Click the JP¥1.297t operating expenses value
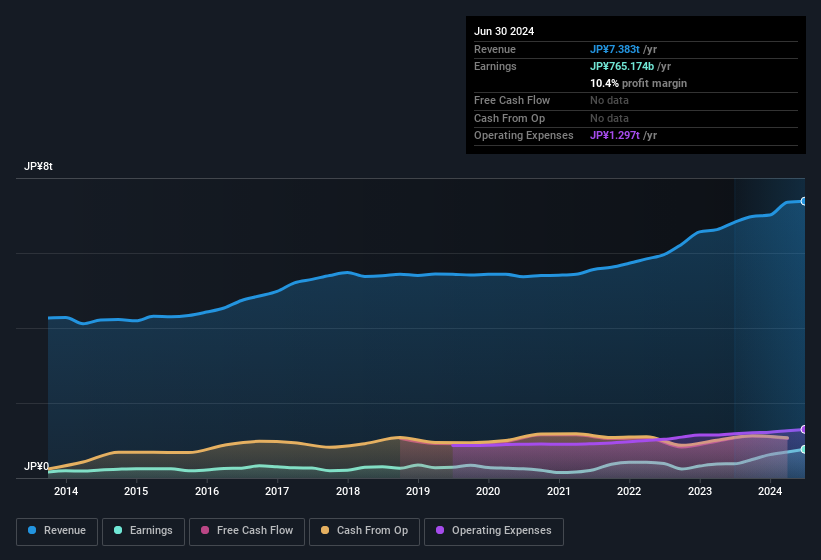Viewport: 821px width, 560px height. (615, 135)
